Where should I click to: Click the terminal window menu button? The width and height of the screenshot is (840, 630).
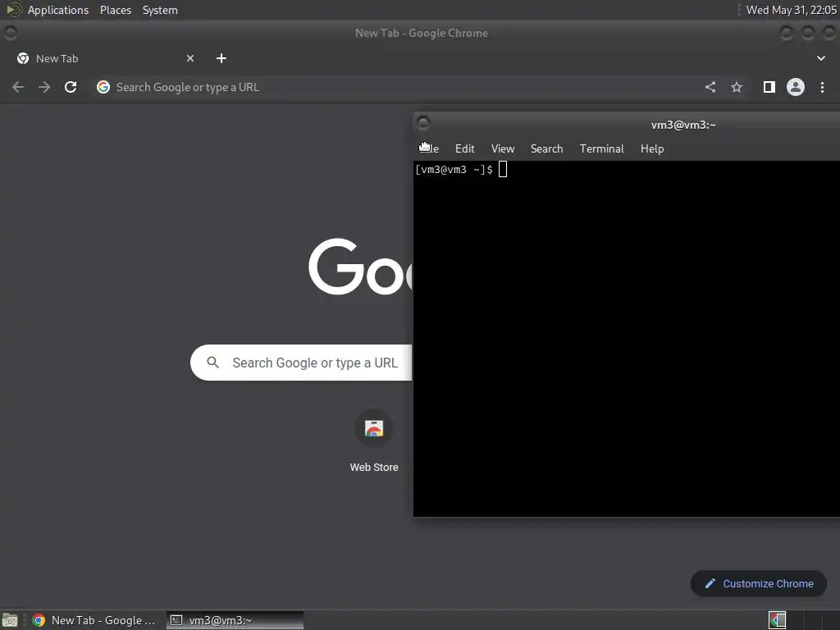tap(423, 124)
